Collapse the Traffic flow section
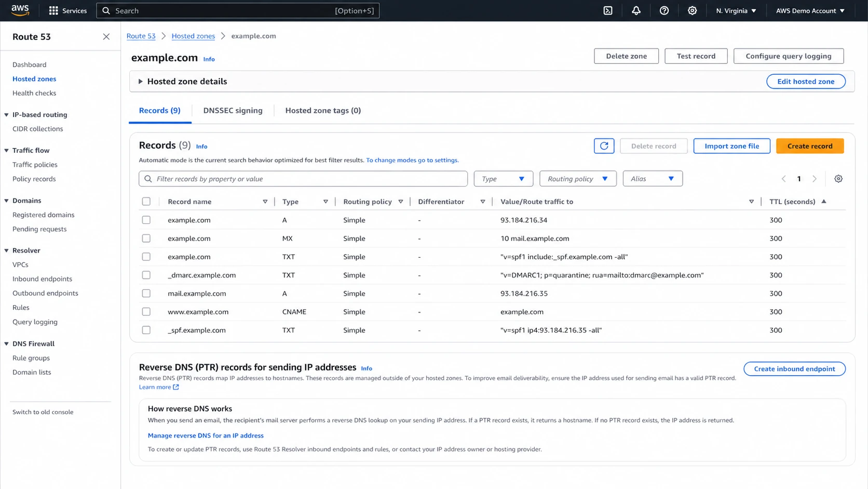Viewport: 868px width, 489px height. (6, 151)
